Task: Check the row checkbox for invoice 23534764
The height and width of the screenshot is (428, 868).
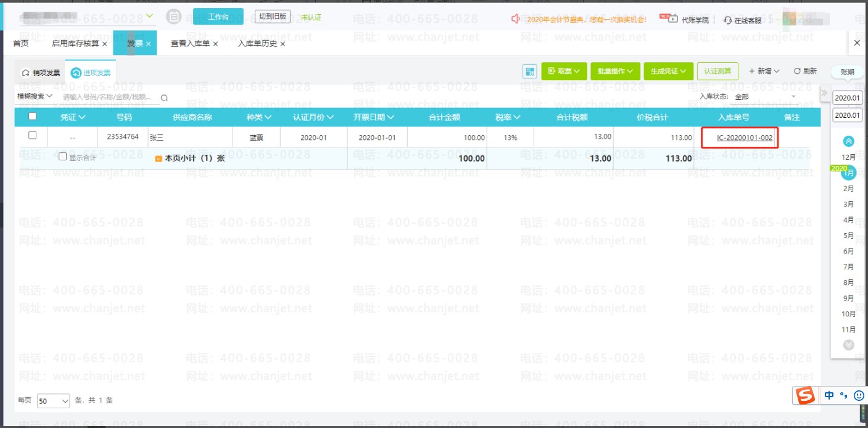Action: click(33, 136)
